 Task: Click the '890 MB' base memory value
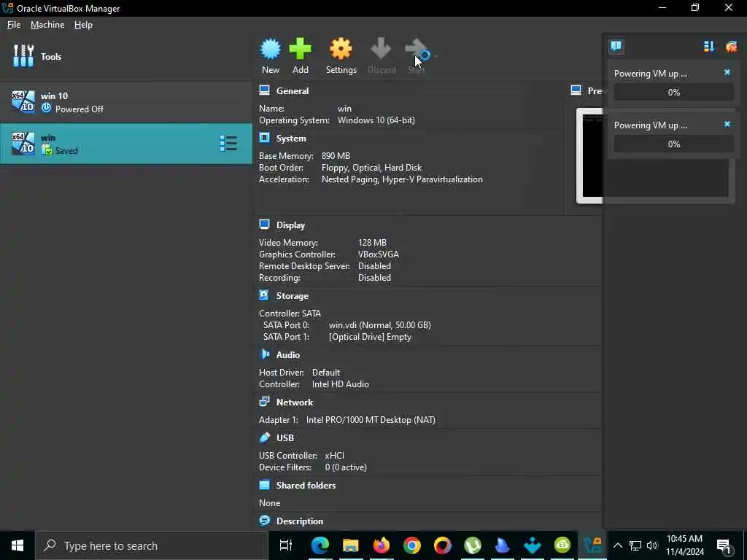tap(336, 156)
